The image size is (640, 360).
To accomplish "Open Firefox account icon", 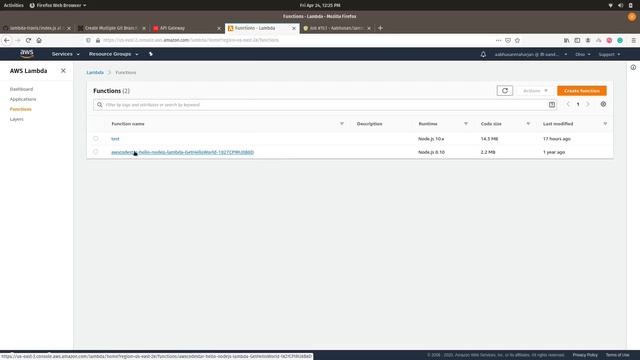I will 588,40.
